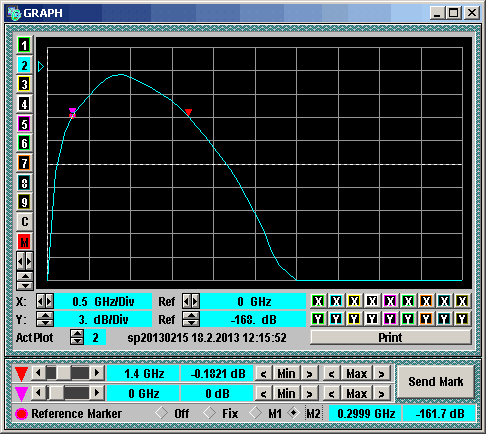Click red marker next Max arrow
Image resolution: width=486 pixels, height=434 pixels.
tap(382, 374)
